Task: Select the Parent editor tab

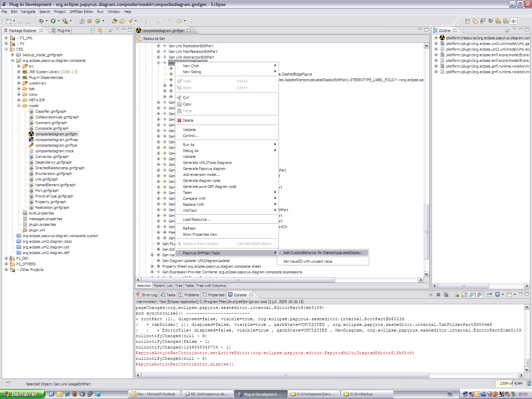Action: pyautogui.click(x=159, y=286)
